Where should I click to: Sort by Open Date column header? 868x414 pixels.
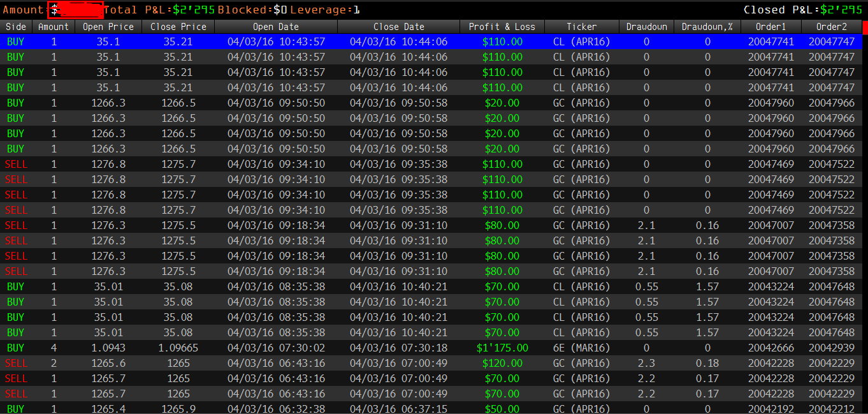tap(276, 27)
